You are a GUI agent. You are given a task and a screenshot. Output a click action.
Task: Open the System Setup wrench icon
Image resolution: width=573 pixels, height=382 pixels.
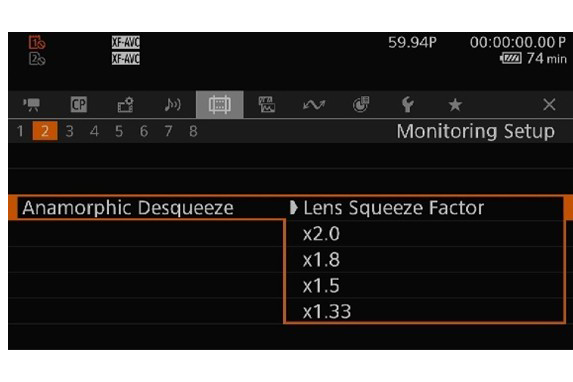(407, 105)
